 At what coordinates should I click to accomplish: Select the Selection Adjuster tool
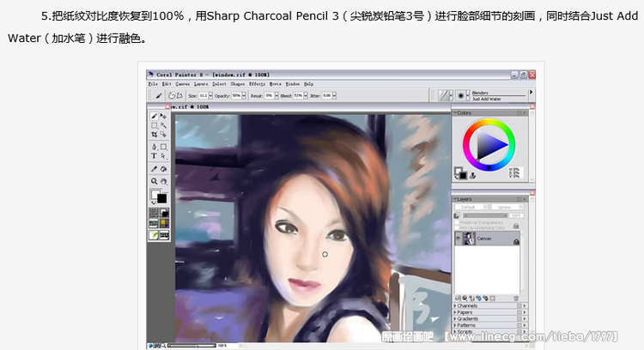(x=163, y=134)
